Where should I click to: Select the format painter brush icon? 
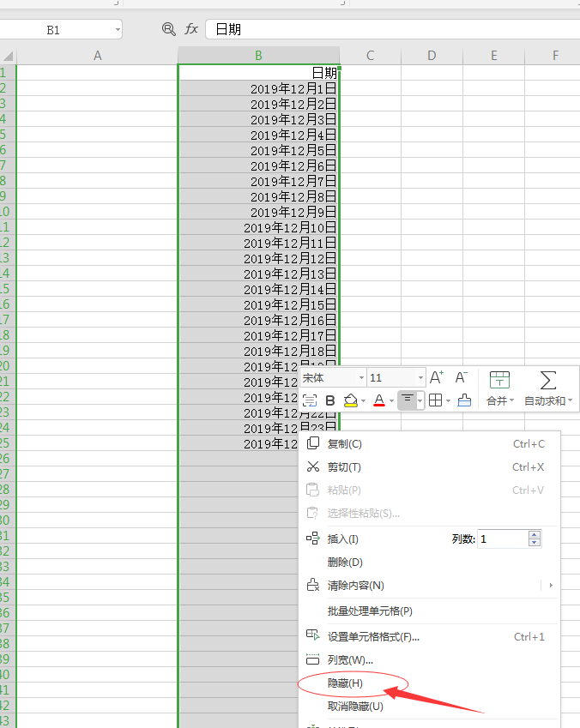click(464, 400)
